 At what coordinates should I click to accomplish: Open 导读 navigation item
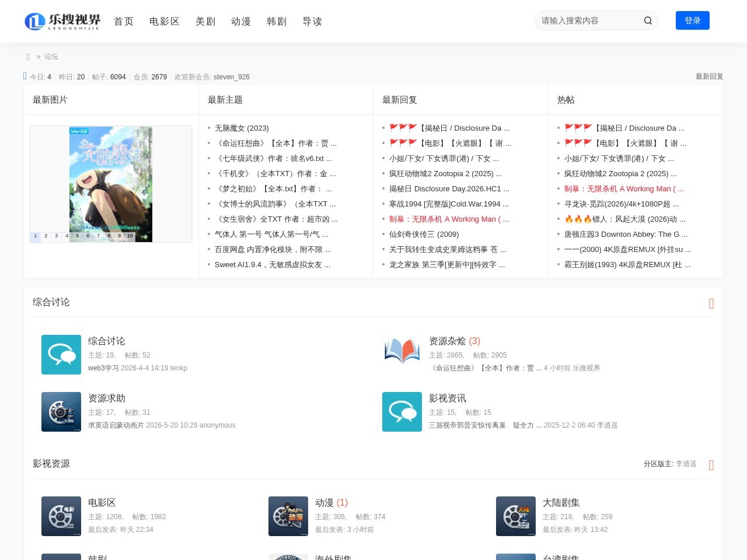tap(312, 21)
